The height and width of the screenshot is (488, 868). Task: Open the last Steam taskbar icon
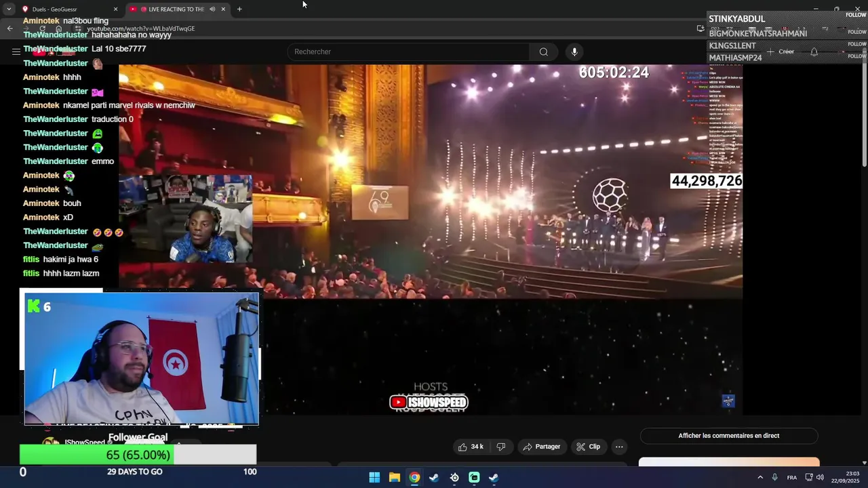tap(494, 477)
